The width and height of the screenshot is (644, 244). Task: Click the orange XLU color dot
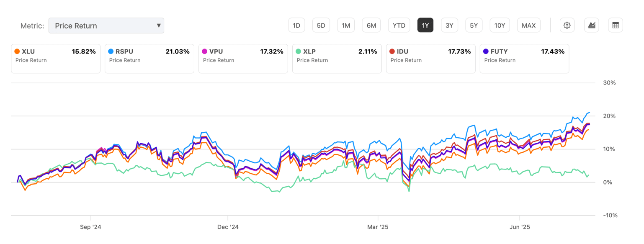(x=17, y=51)
